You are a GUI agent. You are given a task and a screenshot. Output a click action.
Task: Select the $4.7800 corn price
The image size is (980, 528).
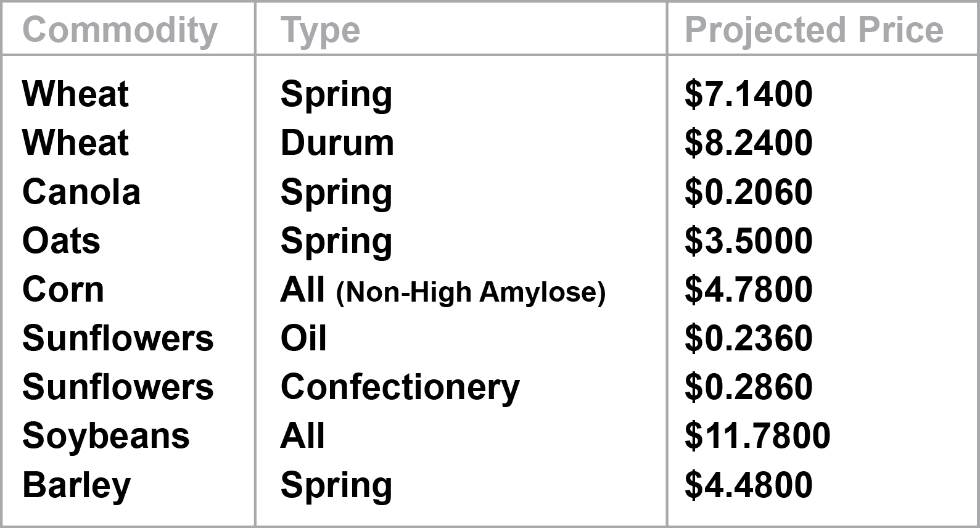749,289
